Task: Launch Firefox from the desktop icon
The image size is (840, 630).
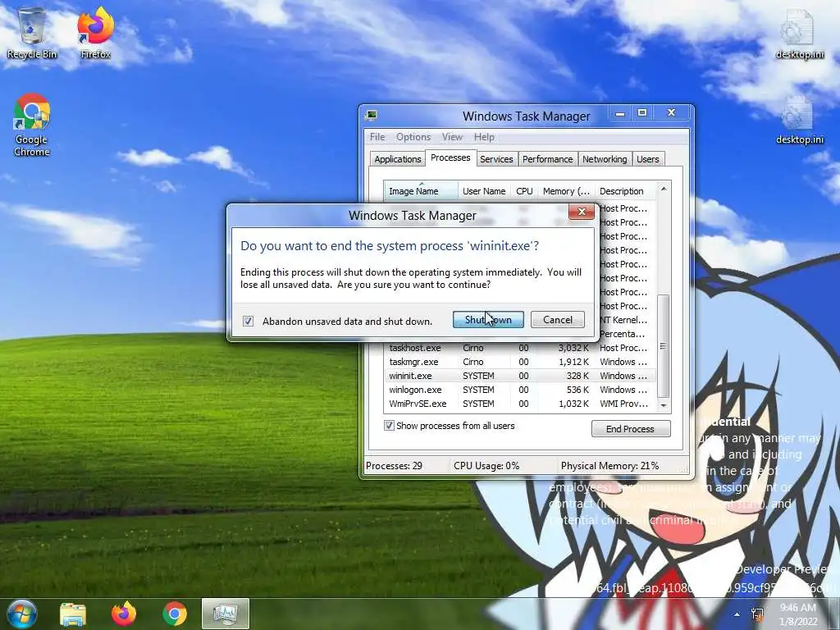Action: pyautogui.click(x=95, y=32)
